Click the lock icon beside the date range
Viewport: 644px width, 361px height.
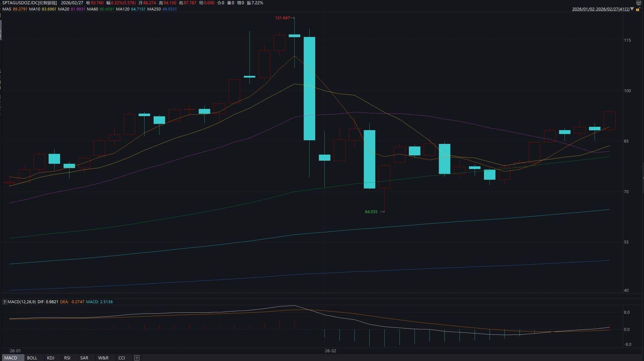pyautogui.click(x=638, y=9)
